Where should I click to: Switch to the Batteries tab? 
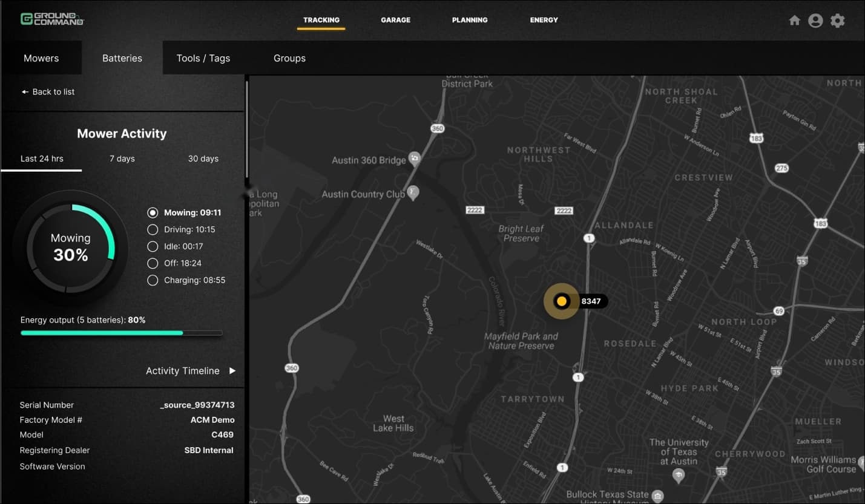[122, 58]
